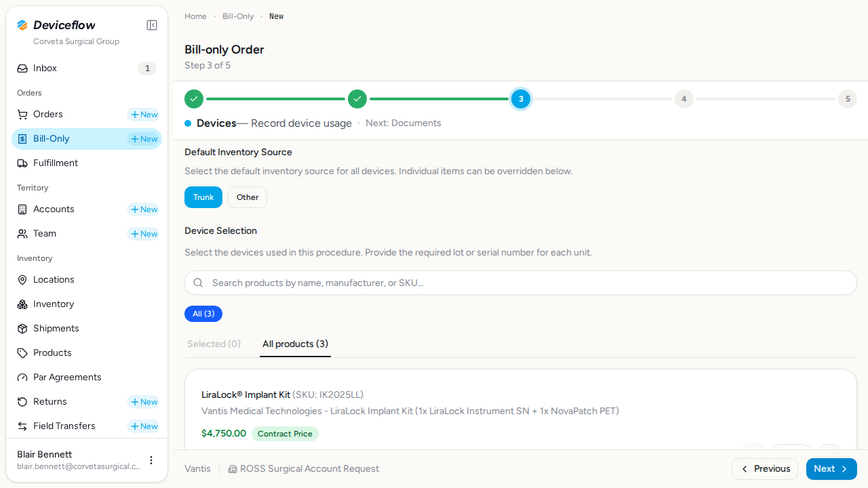Go to completed step one indicator
The height and width of the screenshot is (488, 868).
tap(194, 99)
